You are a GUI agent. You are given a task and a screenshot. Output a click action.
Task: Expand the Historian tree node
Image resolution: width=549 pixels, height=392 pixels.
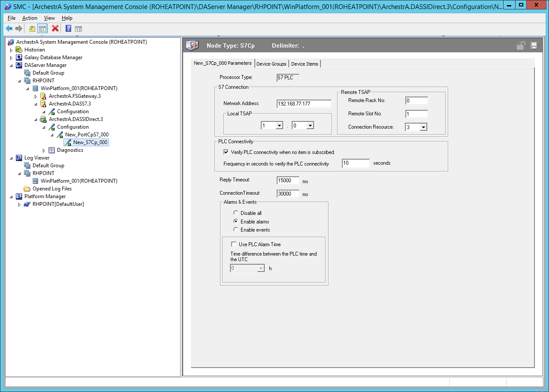[11, 50]
